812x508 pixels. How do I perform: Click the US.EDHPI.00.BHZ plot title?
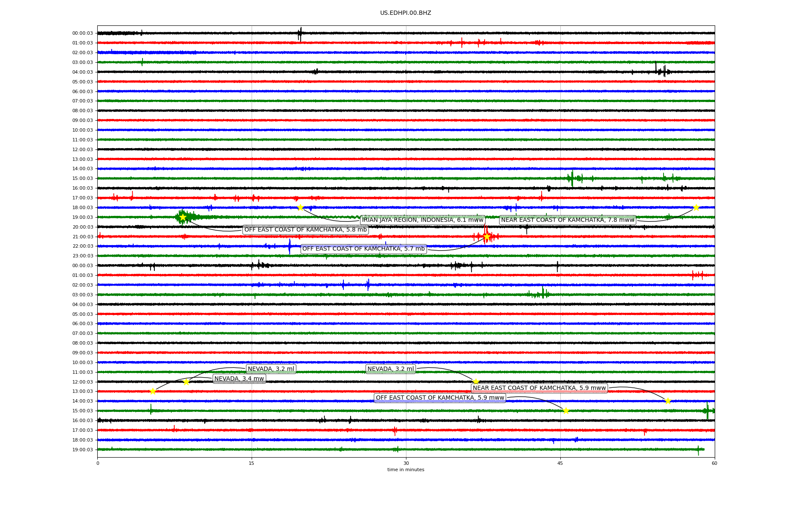click(406, 13)
